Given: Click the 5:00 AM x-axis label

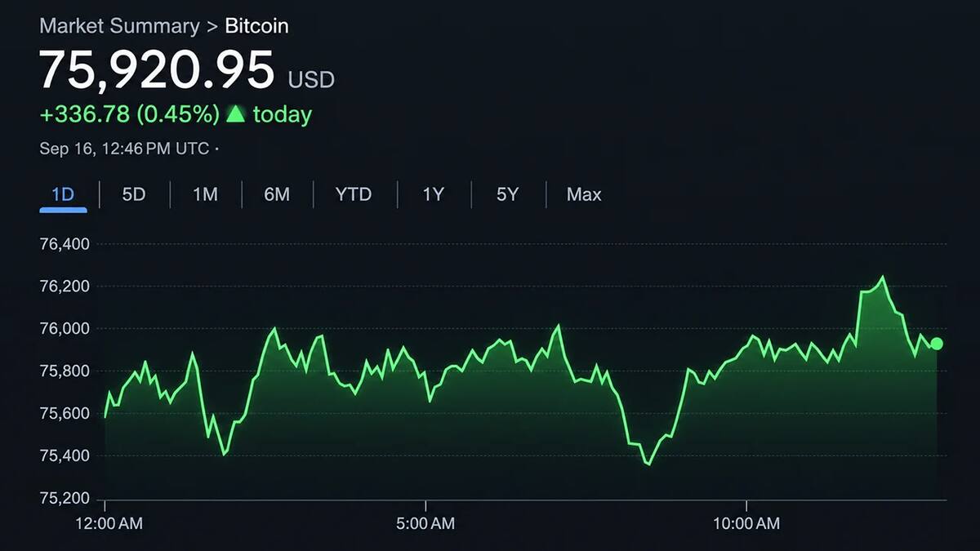Looking at the screenshot, I should click(425, 524).
